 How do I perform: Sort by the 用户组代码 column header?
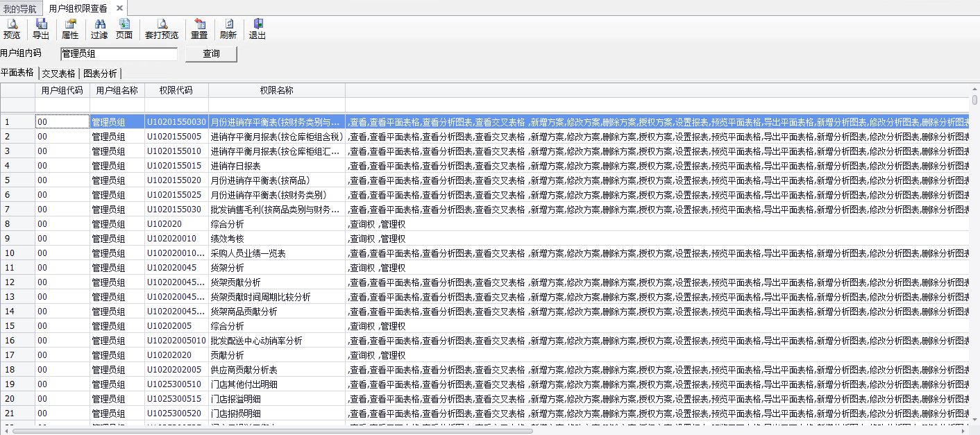point(62,90)
